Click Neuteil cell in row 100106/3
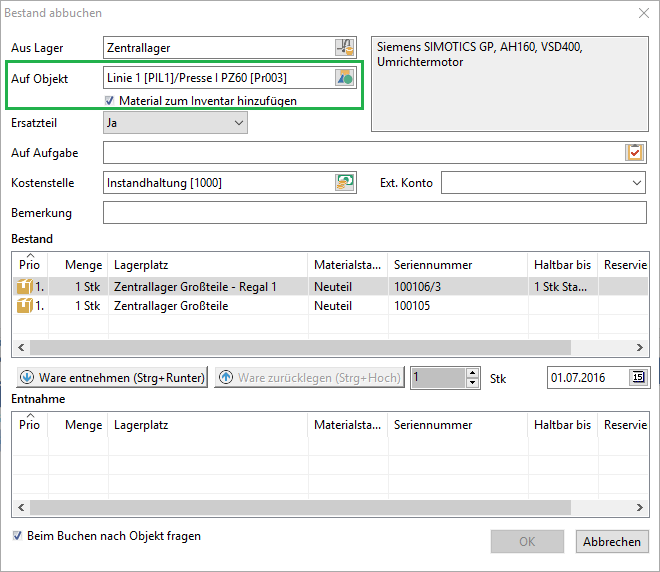Image resolution: width=660 pixels, height=572 pixels. coord(348,287)
